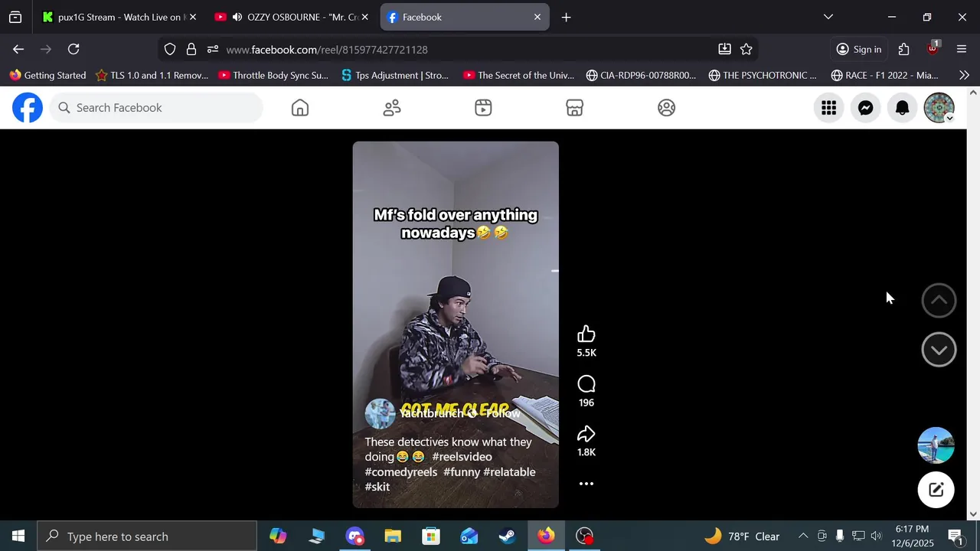Open the Getting Started bookmark
980x551 pixels.
tap(47, 75)
